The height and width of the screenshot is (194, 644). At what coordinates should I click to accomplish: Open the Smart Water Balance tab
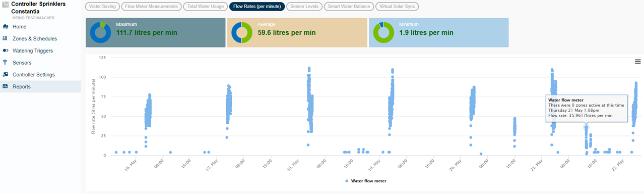[348, 7]
